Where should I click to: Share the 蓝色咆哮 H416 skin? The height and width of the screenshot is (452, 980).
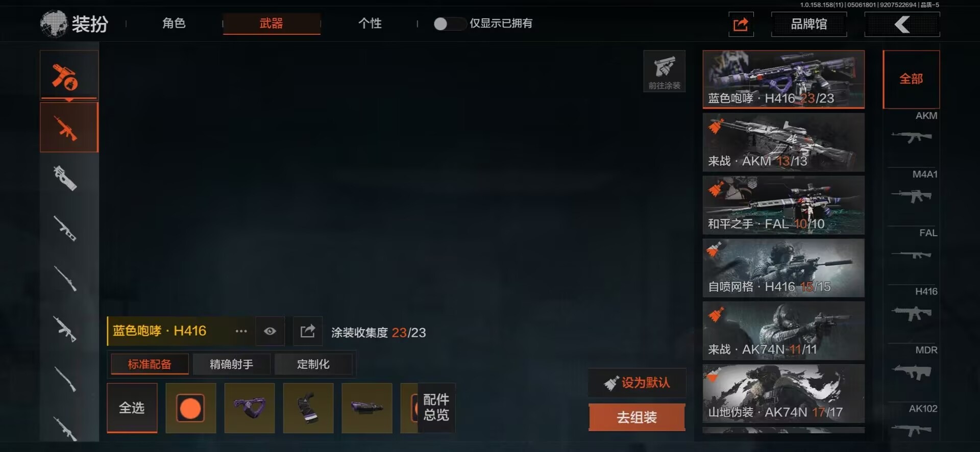point(308,331)
